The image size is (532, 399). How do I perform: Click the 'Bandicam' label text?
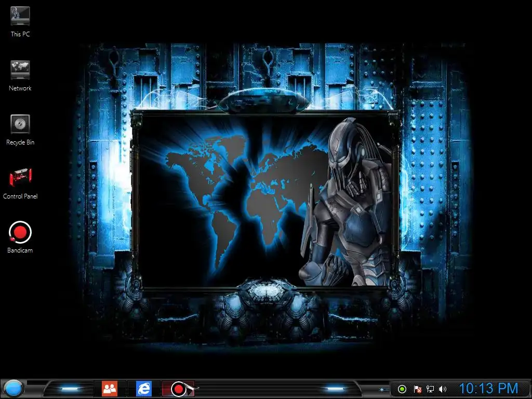pos(20,250)
